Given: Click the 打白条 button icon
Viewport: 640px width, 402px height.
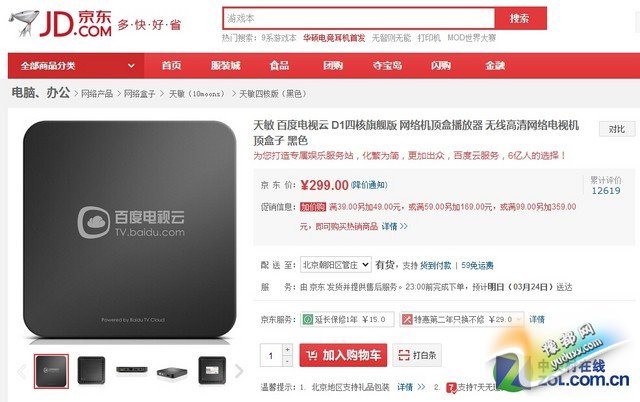Looking at the screenshot, I should click(x=404, y=355).
